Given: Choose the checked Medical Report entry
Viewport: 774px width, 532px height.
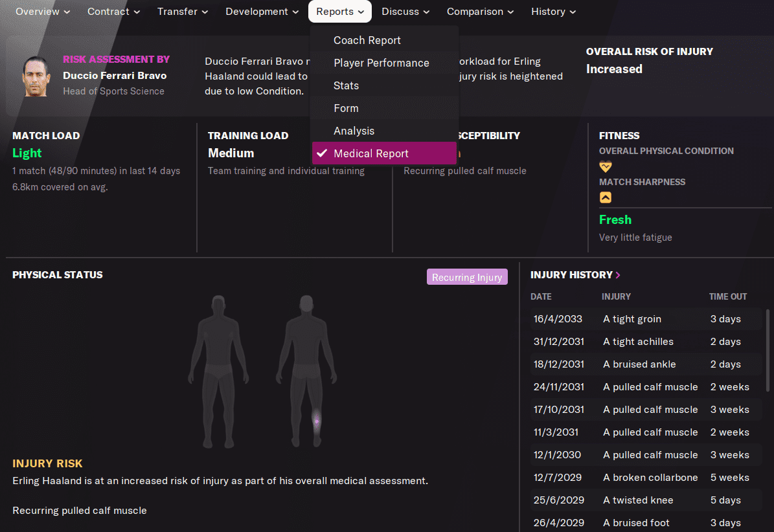Looking at the screenshot, I should pyautogui.click(x=385, y=153).
